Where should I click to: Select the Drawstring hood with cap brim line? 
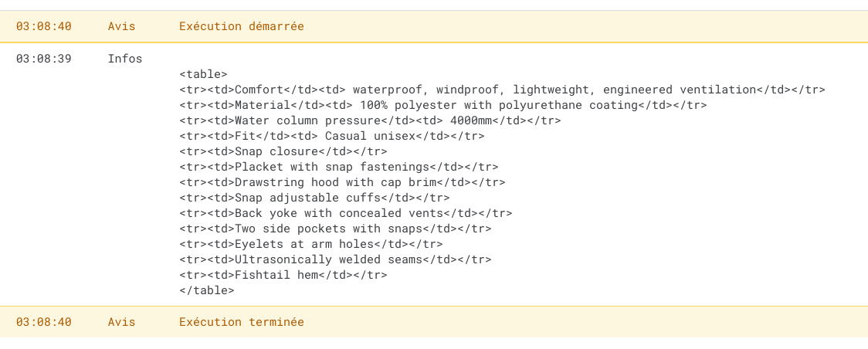click(342, 182)
